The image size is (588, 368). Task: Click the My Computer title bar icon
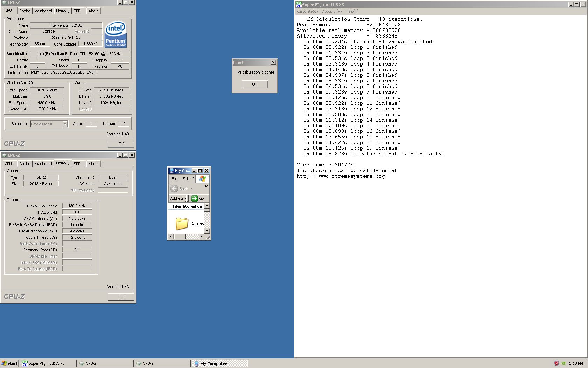171,171
